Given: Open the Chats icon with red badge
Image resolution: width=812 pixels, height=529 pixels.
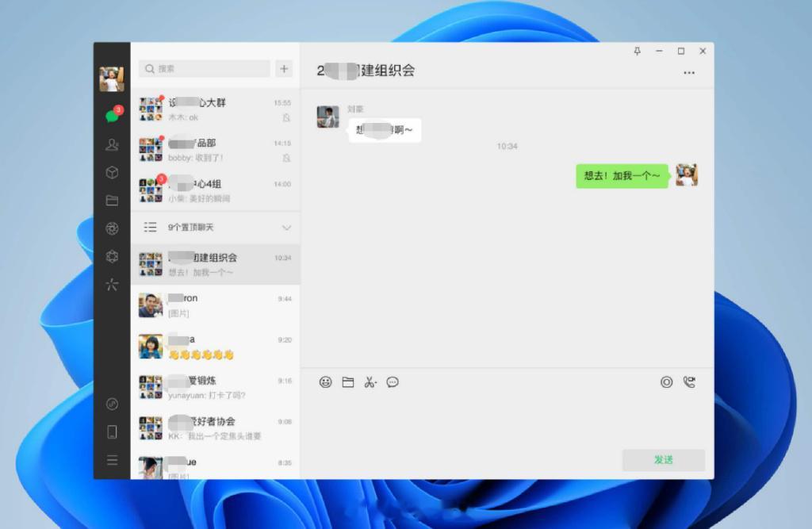Looking at the screenshot, I should coord(113,115).
